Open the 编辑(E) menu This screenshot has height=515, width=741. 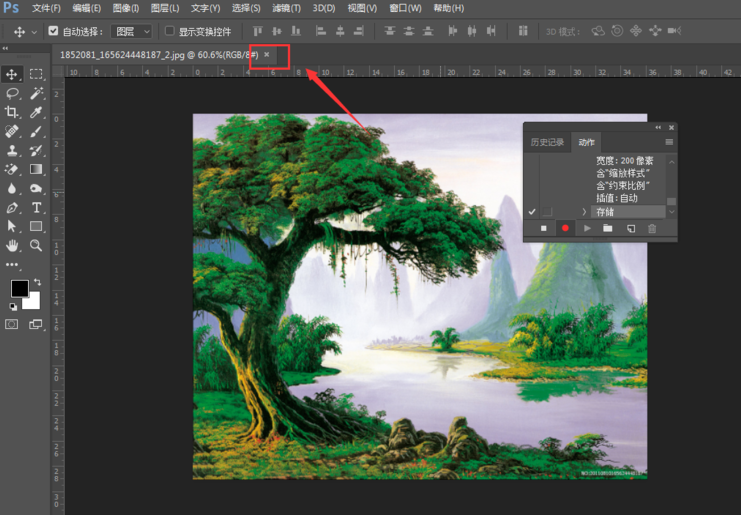click(86, 8)
